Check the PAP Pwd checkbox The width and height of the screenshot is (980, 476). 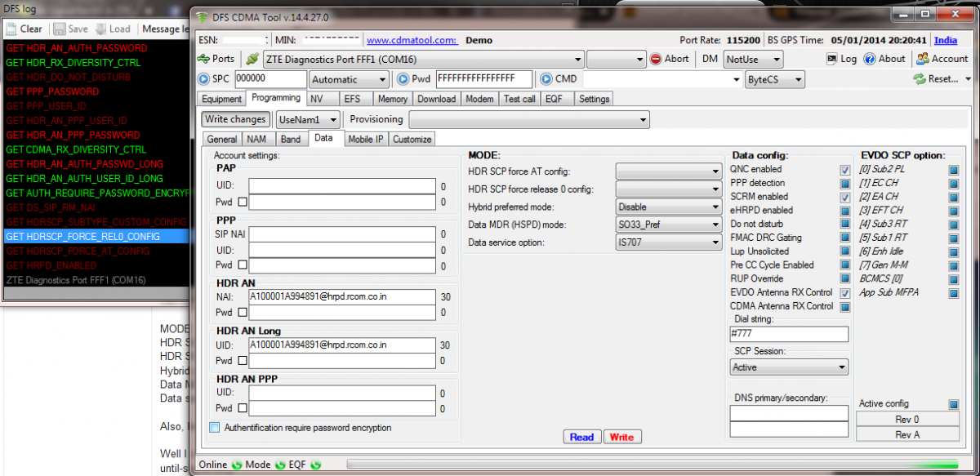point(243,201)
